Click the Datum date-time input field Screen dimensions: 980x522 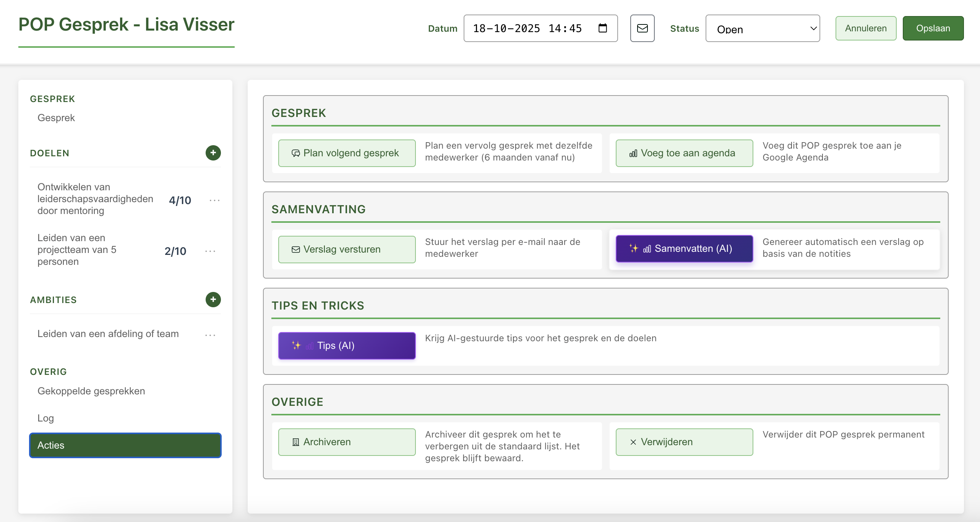[x=527, y=28]
